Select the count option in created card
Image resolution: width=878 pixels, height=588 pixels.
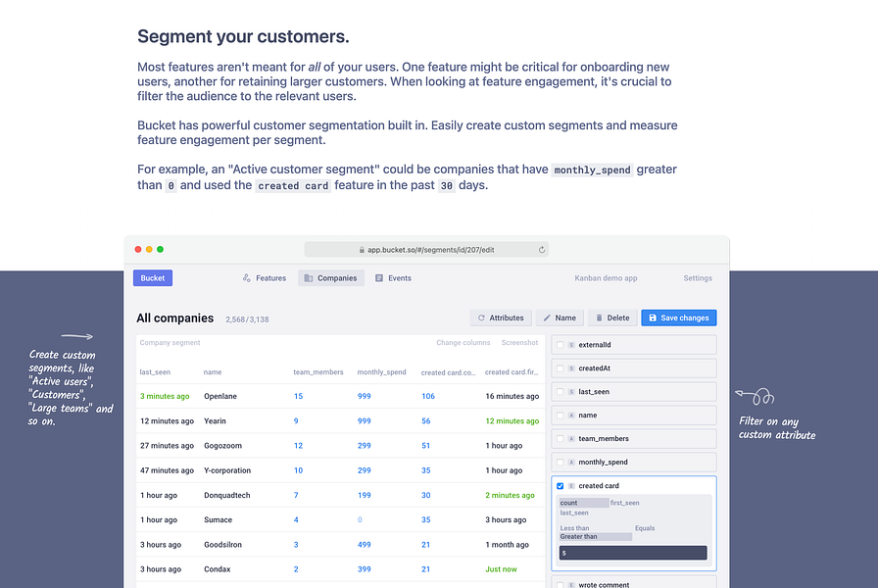(x=583, y=503)
